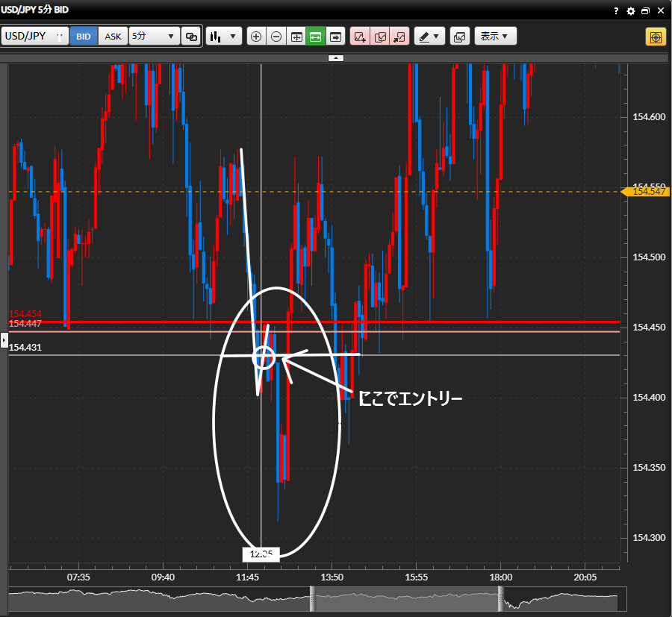Click the link chart icon beside timeframe

[192, 37]
